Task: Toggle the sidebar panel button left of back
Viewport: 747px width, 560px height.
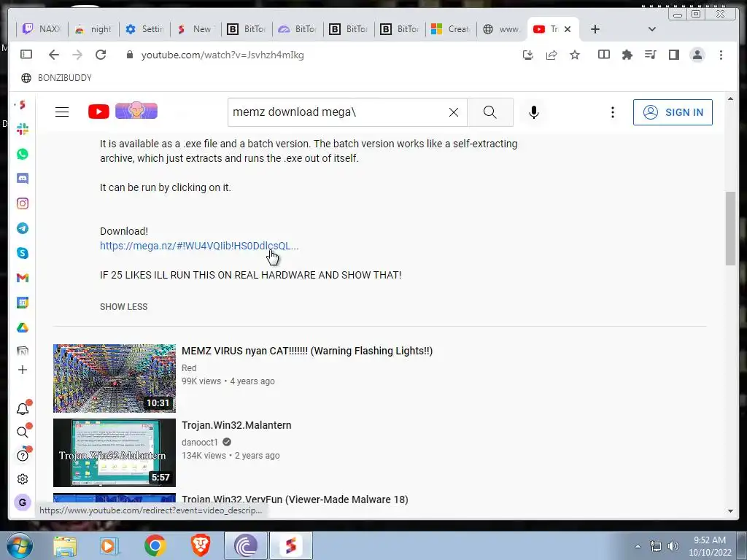Action: tap(26, 54)
